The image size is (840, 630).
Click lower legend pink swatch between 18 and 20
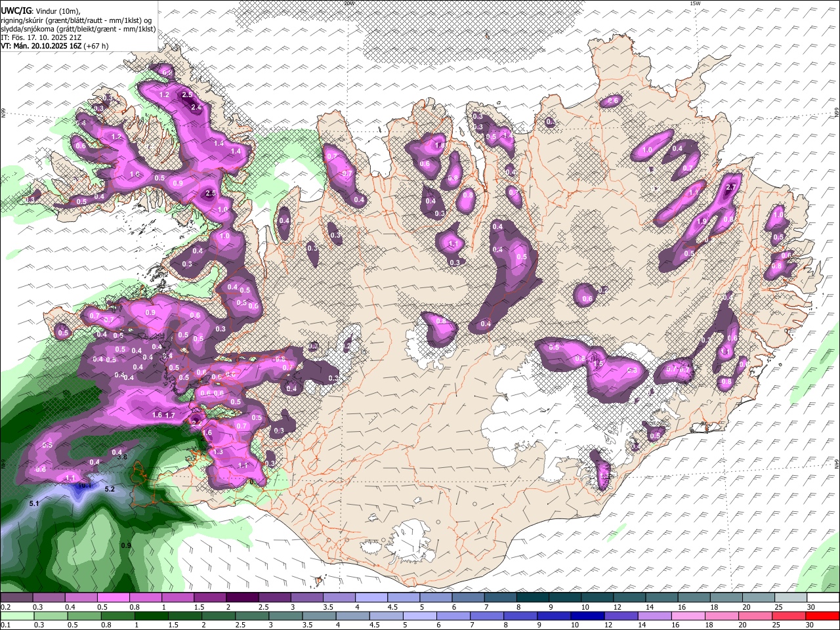click(x=723, y=616)
